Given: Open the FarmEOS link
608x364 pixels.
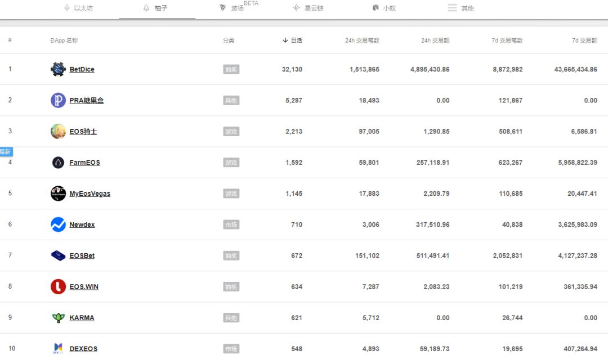Looking at the screenshot, I should (84, 163).
